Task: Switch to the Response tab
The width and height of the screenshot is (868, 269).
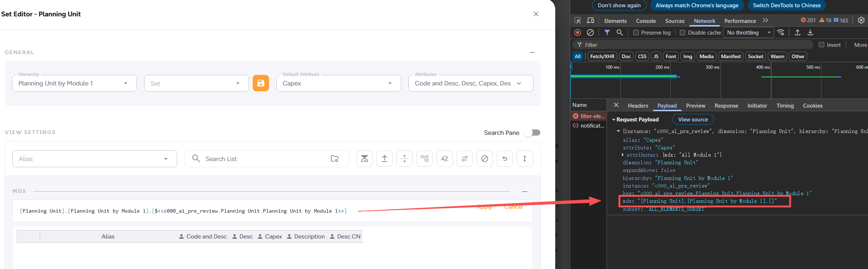Action: (x=726, y=106)
